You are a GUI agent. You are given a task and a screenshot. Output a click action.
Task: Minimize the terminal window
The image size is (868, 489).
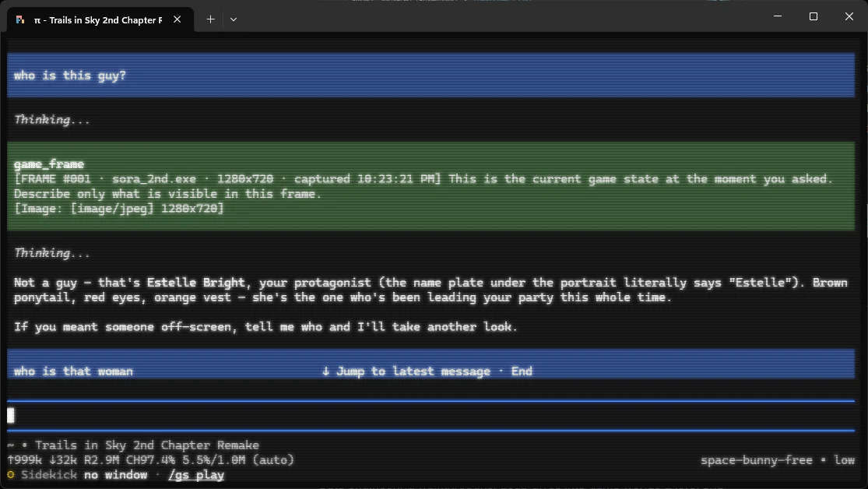(x=778, y=16)
